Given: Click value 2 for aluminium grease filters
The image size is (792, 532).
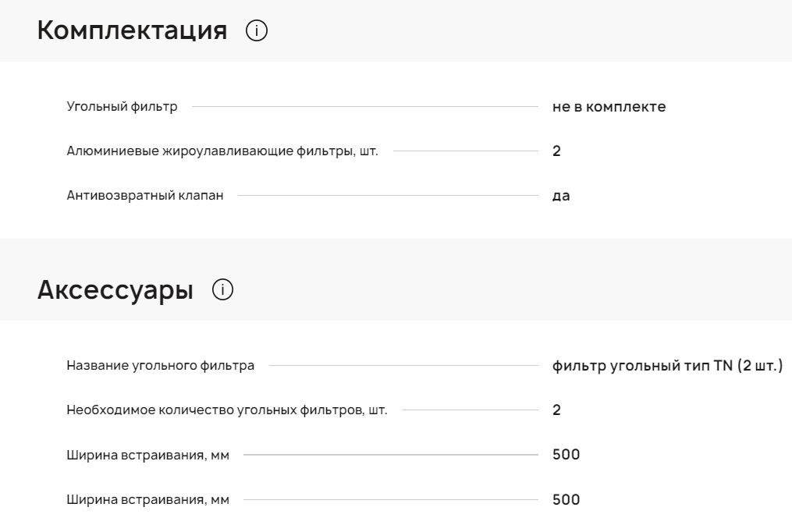Looking at the screenshot, I should point(556,151).
